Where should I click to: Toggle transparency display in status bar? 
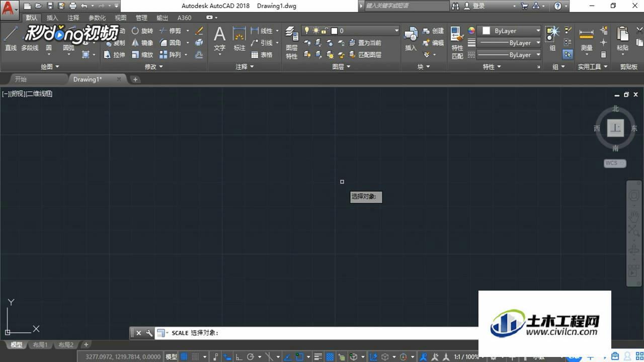(x=330, y=356)
